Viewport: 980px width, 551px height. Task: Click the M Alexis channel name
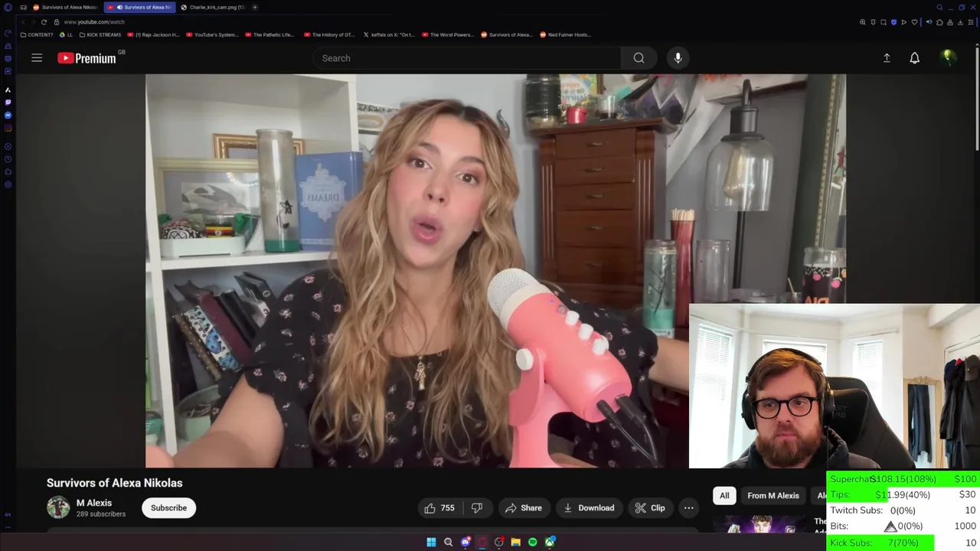click(x=94, y=503)
